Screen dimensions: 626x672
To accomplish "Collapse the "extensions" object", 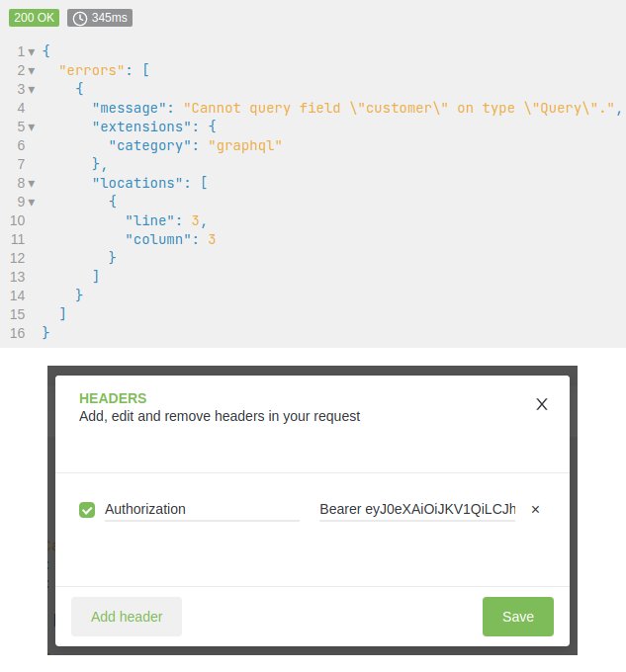I will coord(32,126).
